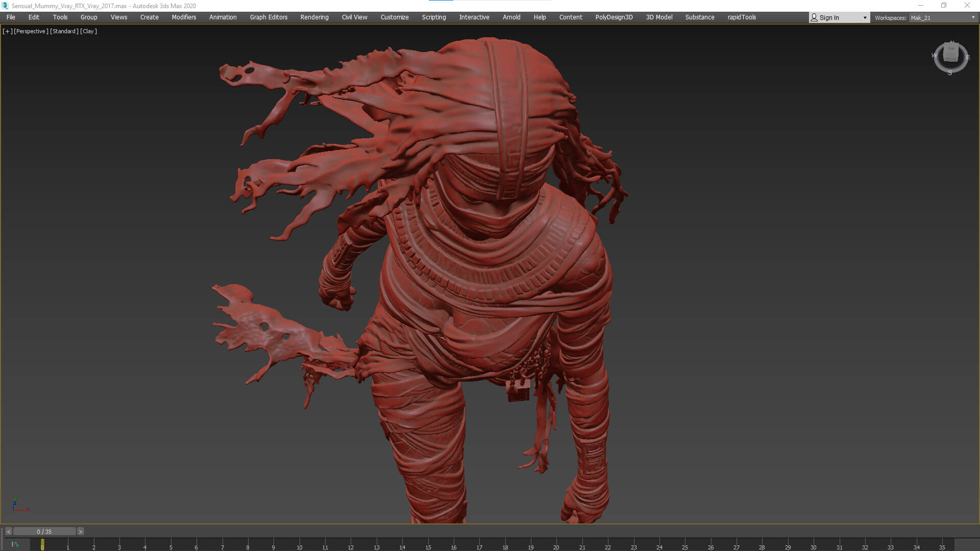Open the Animation menu
Viewport: 980px width, 551px height.
(223, 17)
